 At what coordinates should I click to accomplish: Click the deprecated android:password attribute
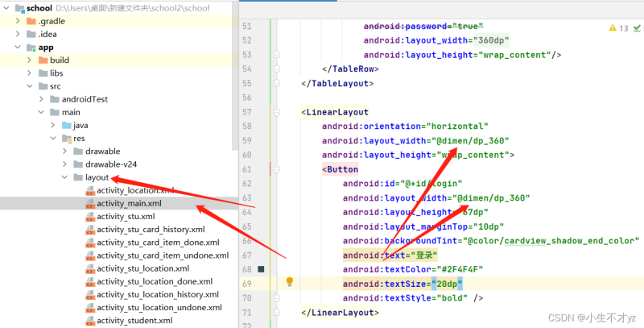(x=423, y=27)
